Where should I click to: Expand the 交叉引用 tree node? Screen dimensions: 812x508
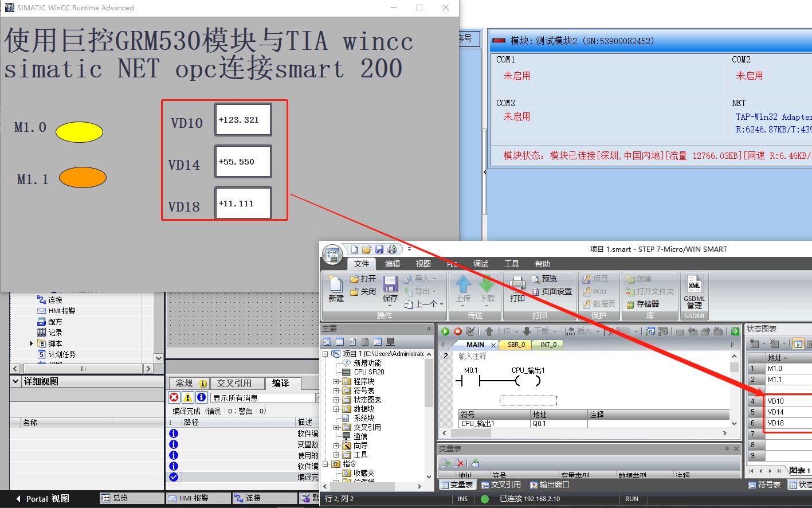tap(336, 427)
